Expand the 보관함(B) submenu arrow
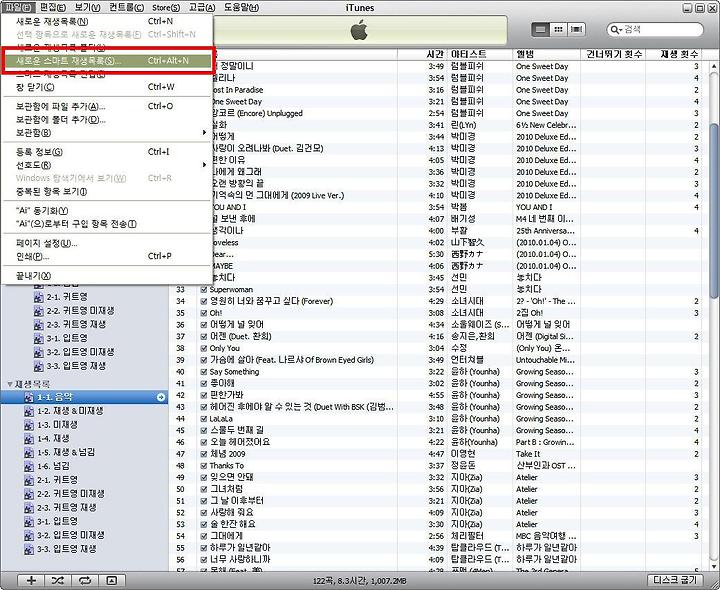The height and width of the screenshot is (590, 720). click(204, 133)
